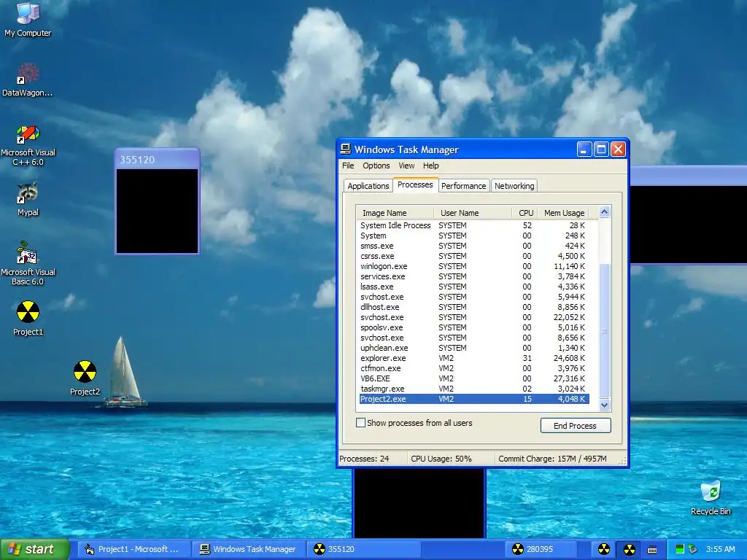This screenshot has width=747, height=560.
Task: Click the svchost.exe row using 22,052 K
Action: click(x=473, y=317)
